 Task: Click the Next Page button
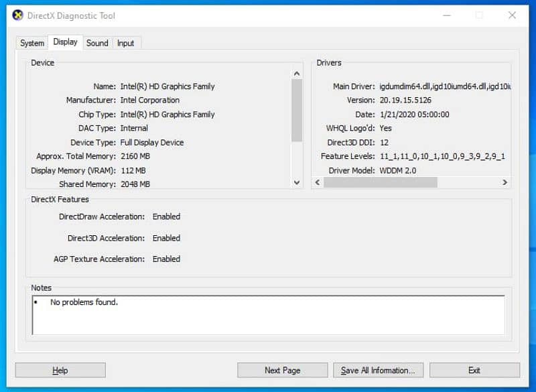coord(282,370)
